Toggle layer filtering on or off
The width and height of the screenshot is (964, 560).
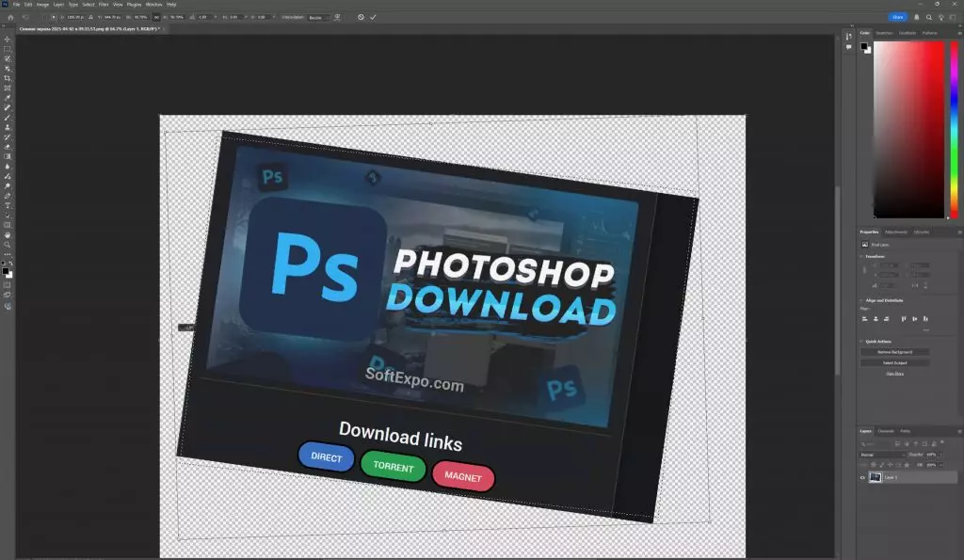point(941,443)
